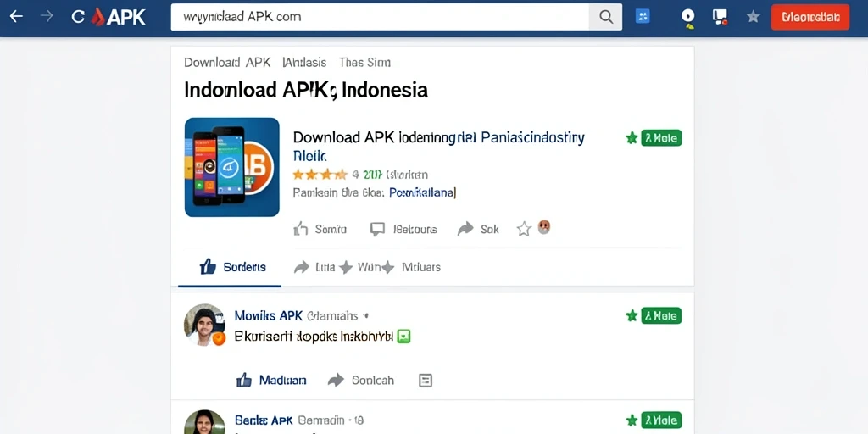
Task: Submit search with the magnifier icon
Action: pos(606,17)
